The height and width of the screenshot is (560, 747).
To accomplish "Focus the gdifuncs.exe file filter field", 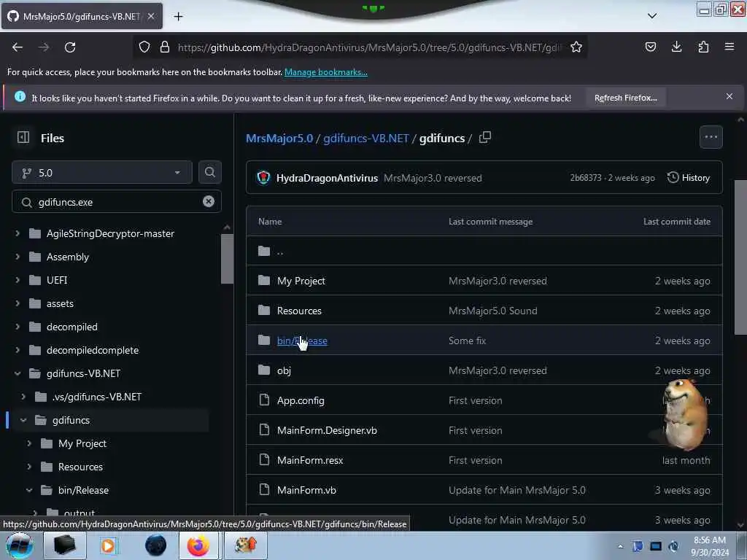I will [x=116, y=201].
